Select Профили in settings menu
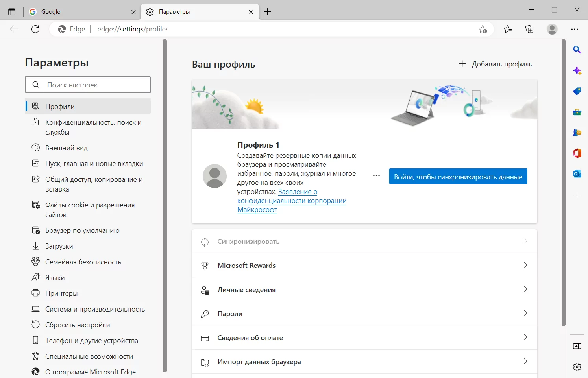This screenshot has width=588, height=378. coord(88,106)
